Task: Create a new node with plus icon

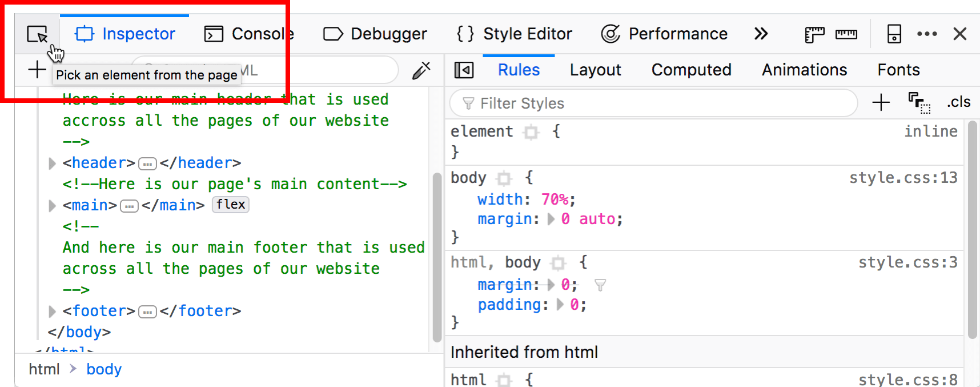Action: click(37, 70)
